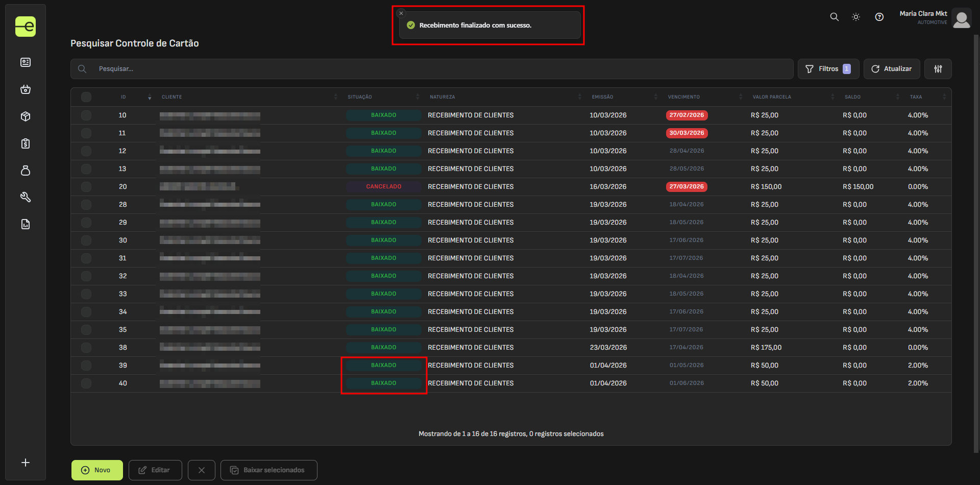Create a new record with Novo
Image resolution: width=980 pixels, height=485 pixels.
(x=97, y=470)
